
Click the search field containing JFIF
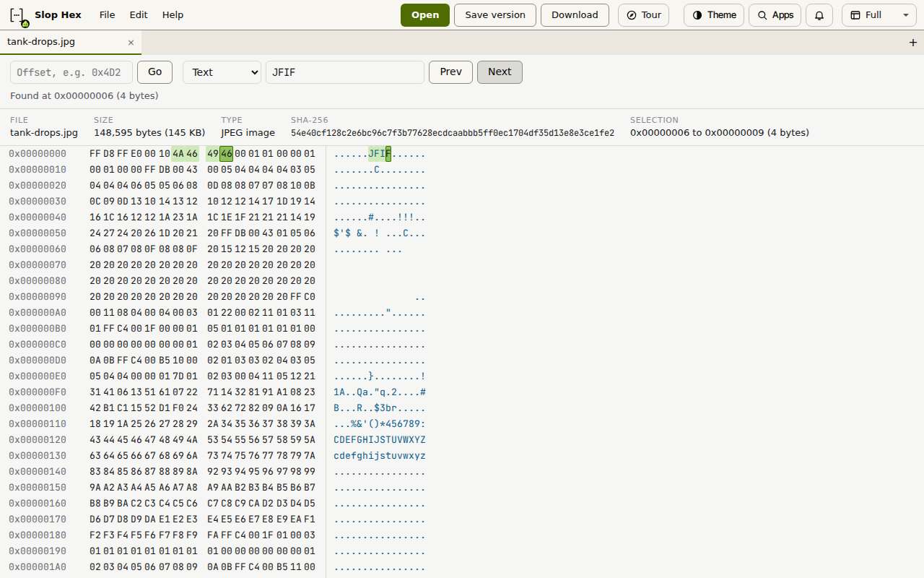345,72
